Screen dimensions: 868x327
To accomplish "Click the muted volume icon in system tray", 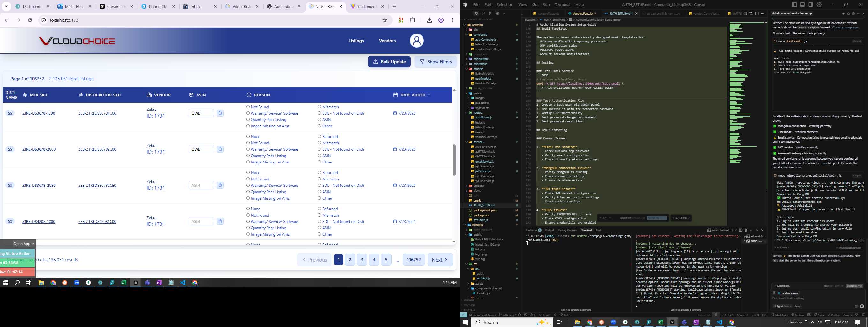I will (x=819, y=322).
